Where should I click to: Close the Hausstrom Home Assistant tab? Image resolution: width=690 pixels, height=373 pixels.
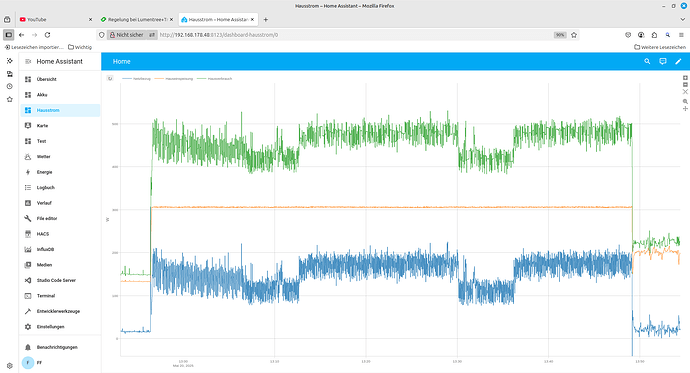(x=252, y=20)
